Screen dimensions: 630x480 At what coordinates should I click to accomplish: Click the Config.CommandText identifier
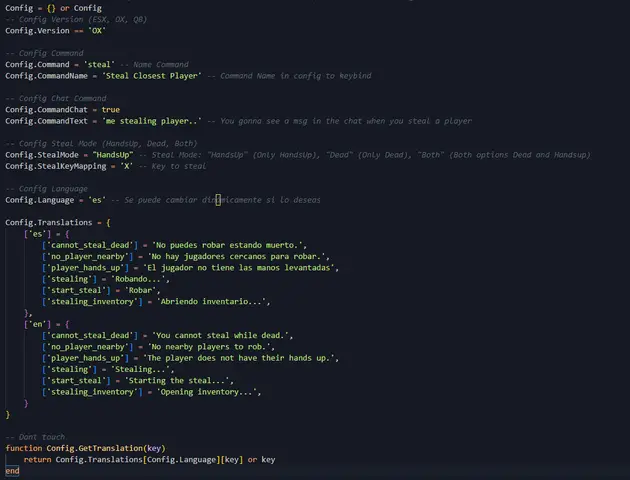[46, 121]
